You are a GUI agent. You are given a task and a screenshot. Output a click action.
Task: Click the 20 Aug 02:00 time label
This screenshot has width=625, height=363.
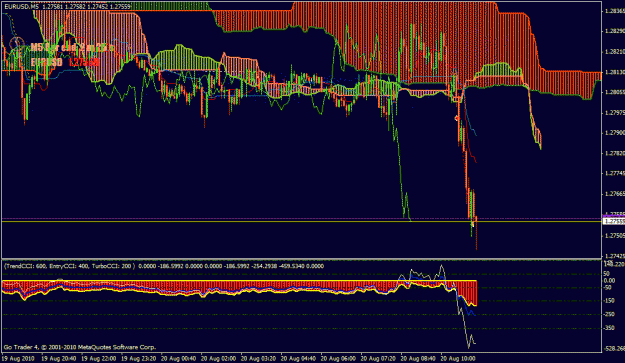[x=218, y=358]
